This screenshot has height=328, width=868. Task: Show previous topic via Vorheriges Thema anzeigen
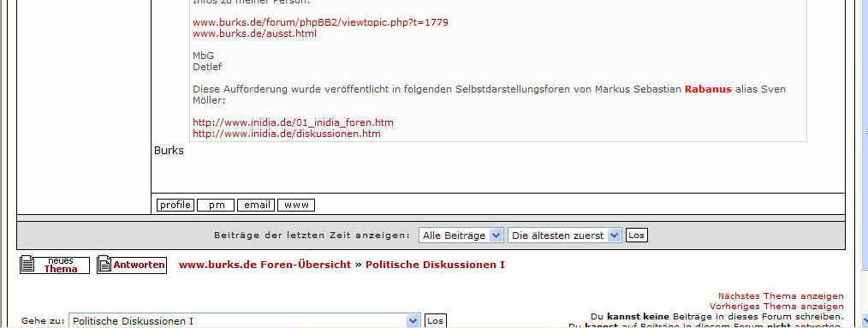pos(776,306)
